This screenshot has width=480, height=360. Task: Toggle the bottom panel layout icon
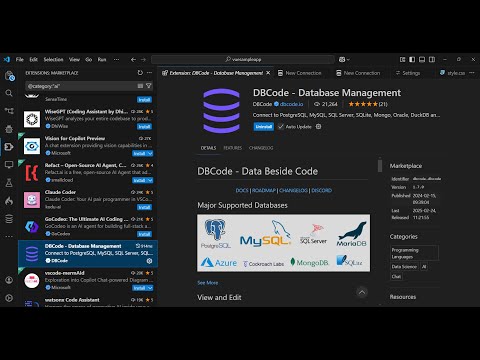(422, 59)
